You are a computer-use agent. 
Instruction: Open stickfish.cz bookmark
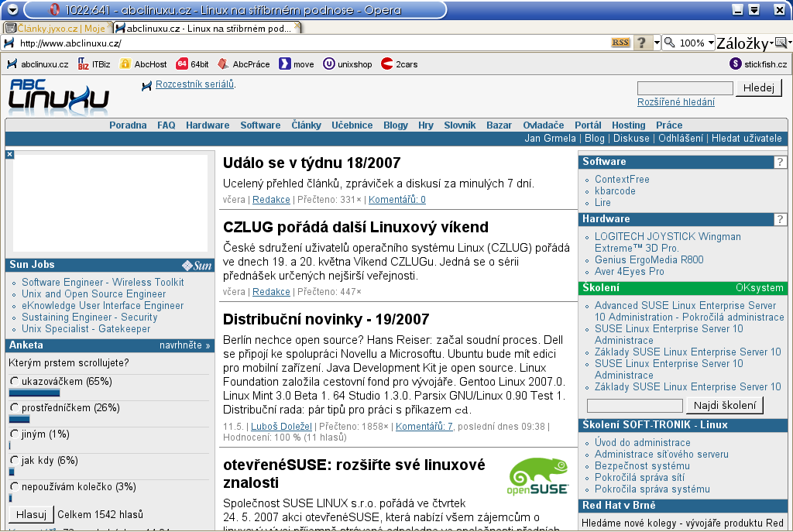pos(758,64)
